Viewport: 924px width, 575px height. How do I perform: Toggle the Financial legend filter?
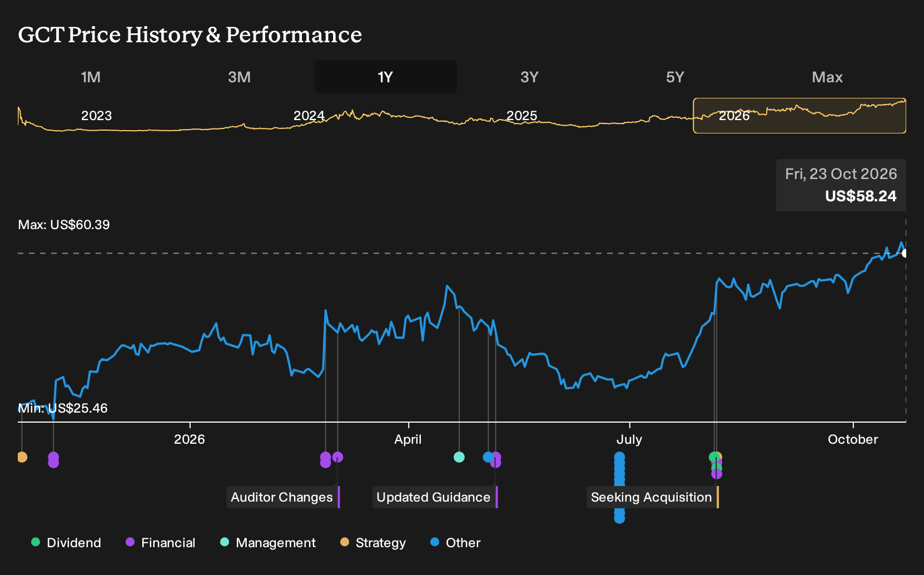tap(161, 543)
